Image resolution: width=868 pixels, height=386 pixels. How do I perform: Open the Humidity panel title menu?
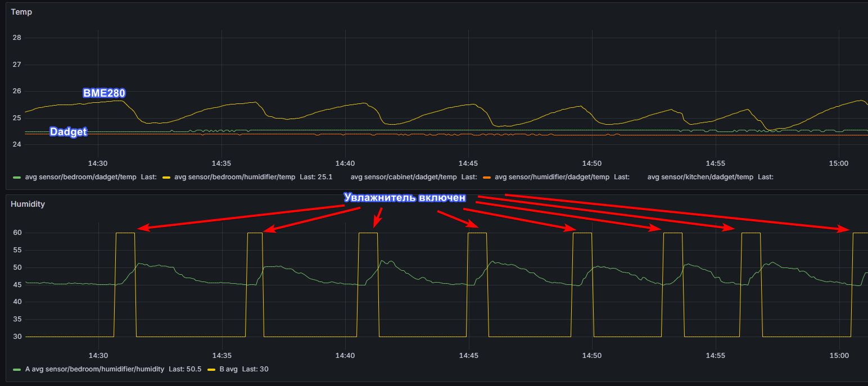28,204
